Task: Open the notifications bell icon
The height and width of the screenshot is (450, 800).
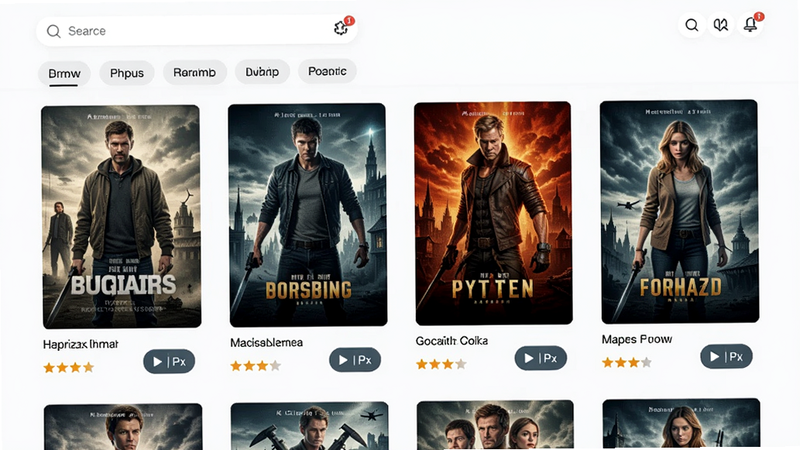Action: tap(750, 24)
